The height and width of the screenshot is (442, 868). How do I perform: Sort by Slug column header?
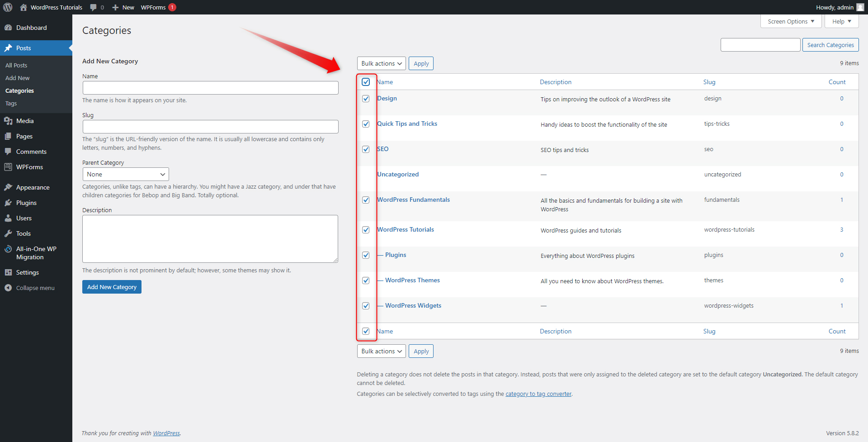(x=709, y=82)
